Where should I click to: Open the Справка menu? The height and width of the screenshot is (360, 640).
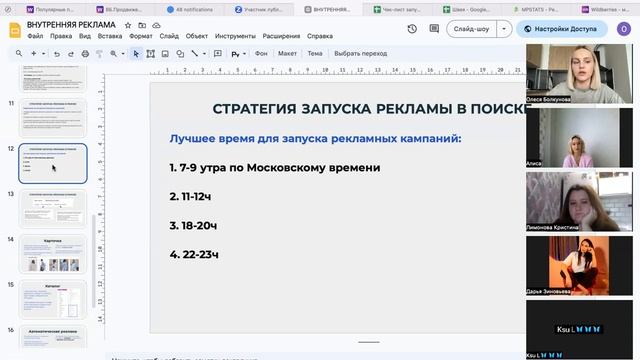point(320,36)
